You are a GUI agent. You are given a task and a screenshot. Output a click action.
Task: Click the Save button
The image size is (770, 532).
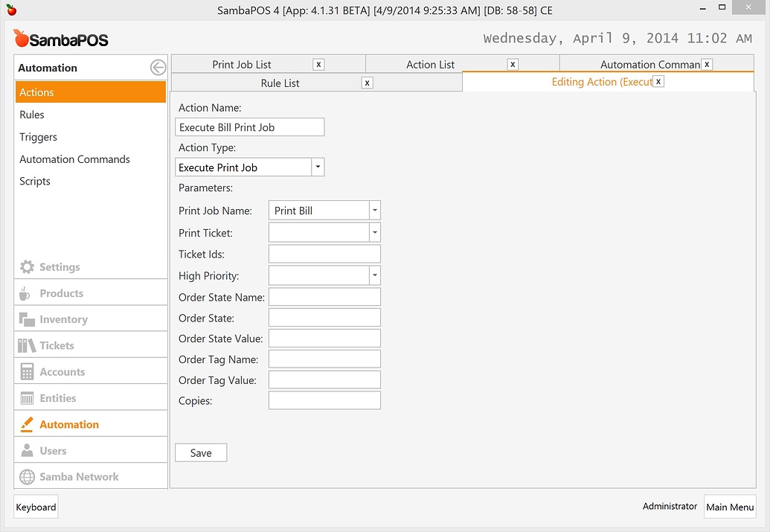click(x=200, y=452)
